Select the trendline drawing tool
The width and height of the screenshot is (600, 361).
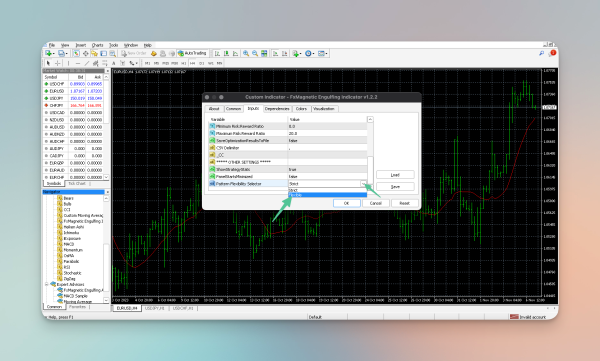coord(87,63)
